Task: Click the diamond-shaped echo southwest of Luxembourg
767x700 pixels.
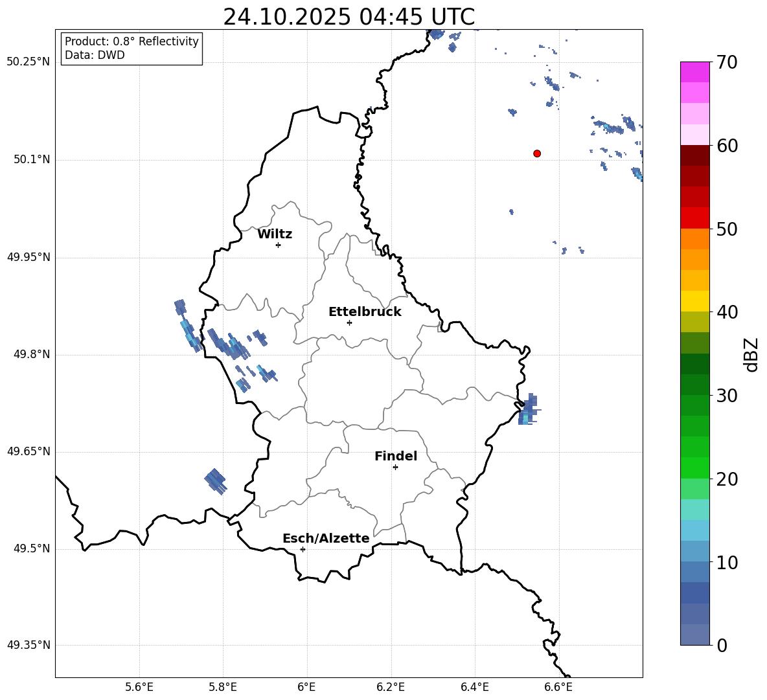Action: pyautogui.click(x=216, y=482)
